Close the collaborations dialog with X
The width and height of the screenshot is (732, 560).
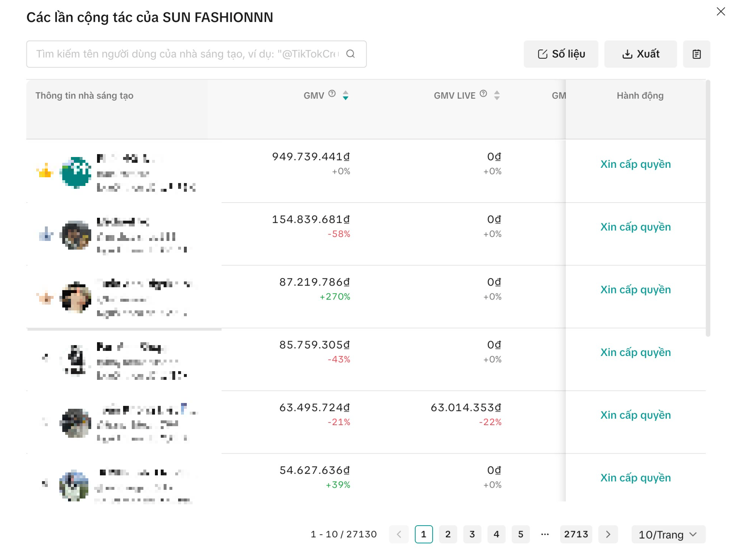point(720,12)
